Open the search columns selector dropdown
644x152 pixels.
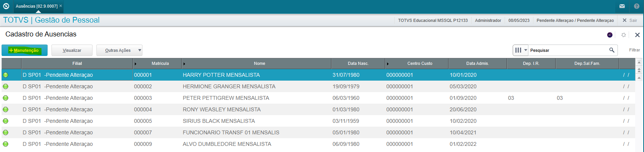(x=520, y=50)
